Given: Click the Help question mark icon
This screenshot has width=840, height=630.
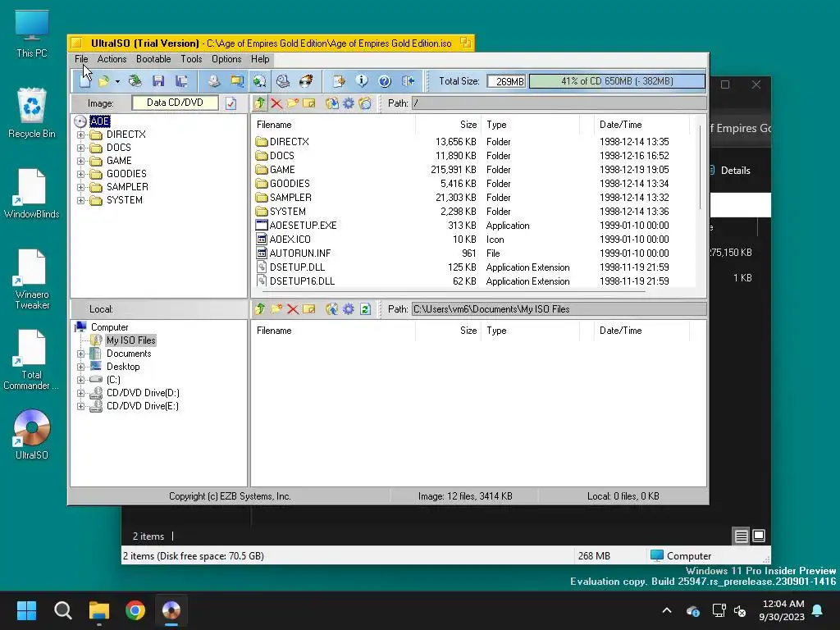Looking at the screenshot, I should 385,81.
